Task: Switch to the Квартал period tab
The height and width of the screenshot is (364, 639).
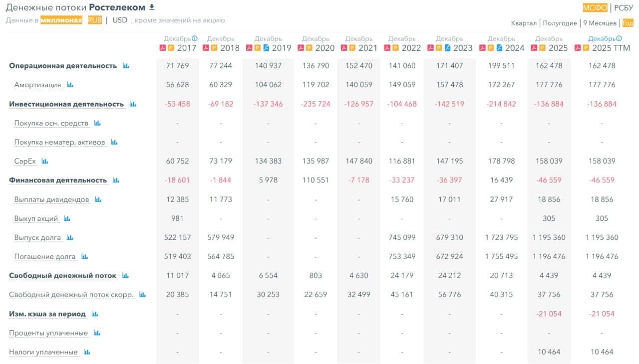Action: click(524, 23)
